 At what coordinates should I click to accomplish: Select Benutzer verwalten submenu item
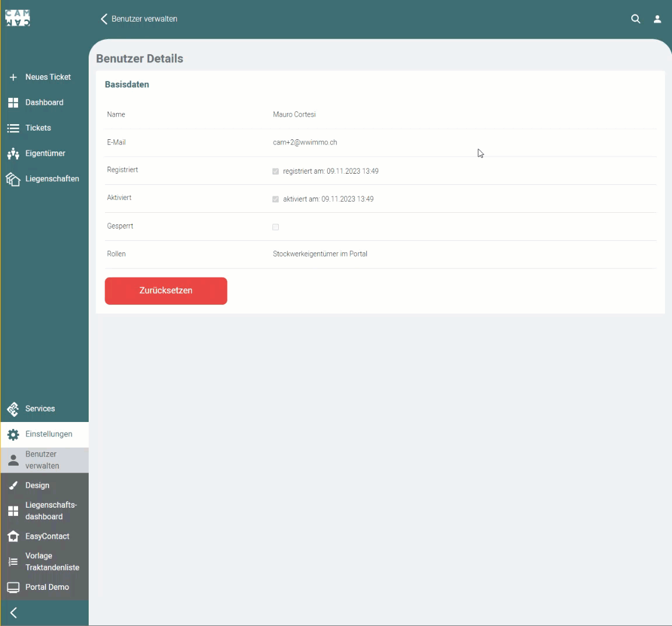[44, 460]
